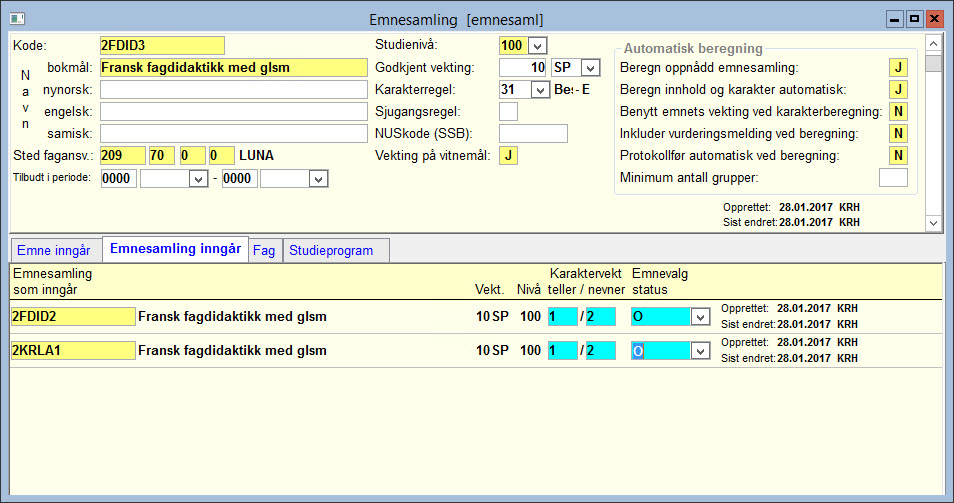Image resolution: width=954 pixels, height=503 pixels.
Task: Open the Karakterregel dropdown
Action: (540, 90)
